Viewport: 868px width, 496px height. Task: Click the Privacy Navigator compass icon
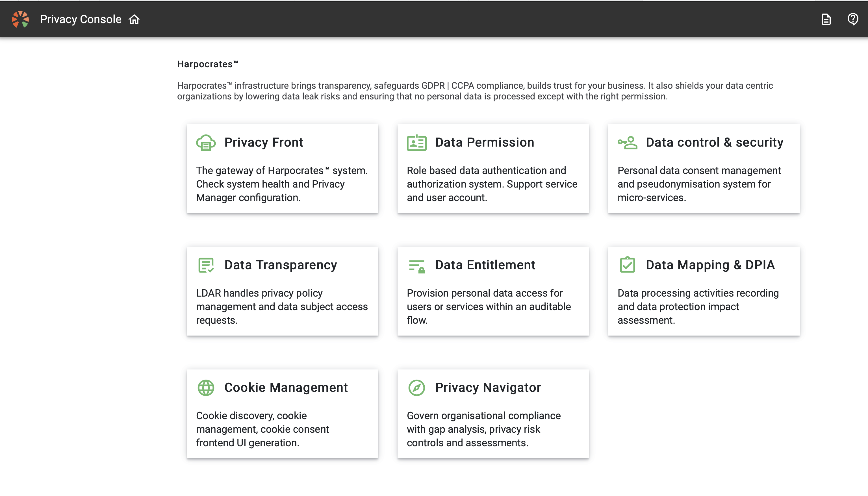point(416,388)
